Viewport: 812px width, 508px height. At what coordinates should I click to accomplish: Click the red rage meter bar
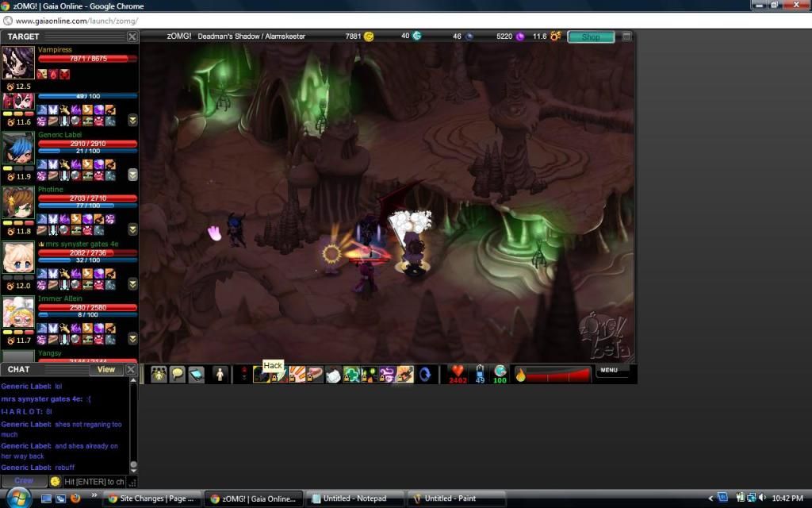(558, 375)
